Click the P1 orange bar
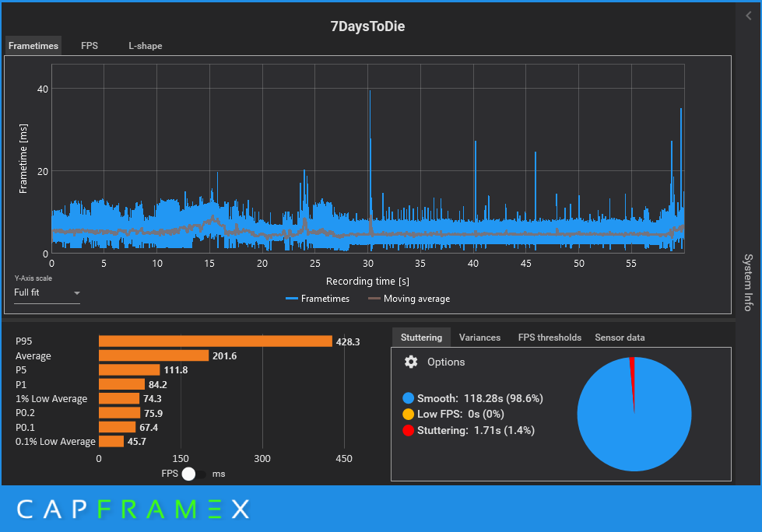This screenshot has height=532, width=762. [x=121, y=384]
